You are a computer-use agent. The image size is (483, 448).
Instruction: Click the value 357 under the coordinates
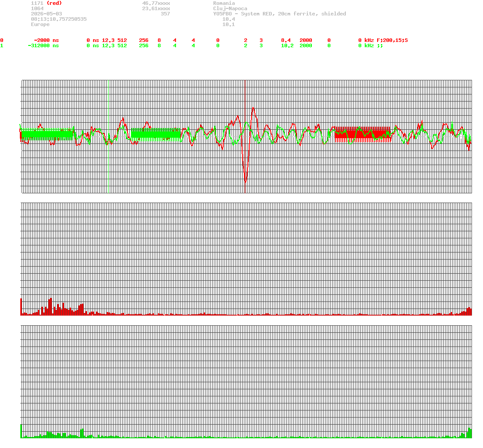click(165, 14)
